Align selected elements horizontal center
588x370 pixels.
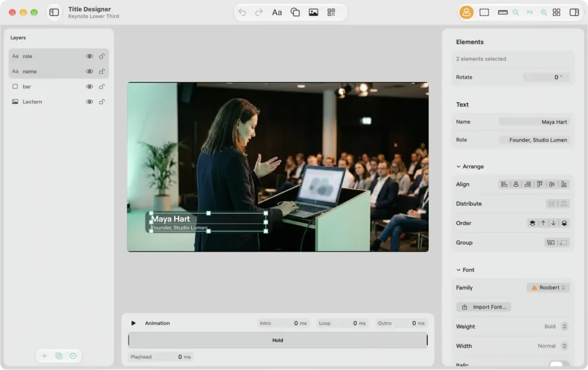click(516, 184)
